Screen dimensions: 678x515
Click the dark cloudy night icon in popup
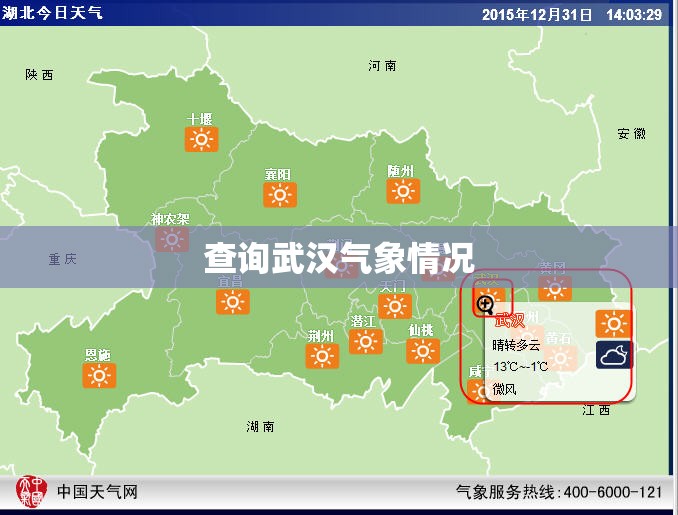(614, 355)
